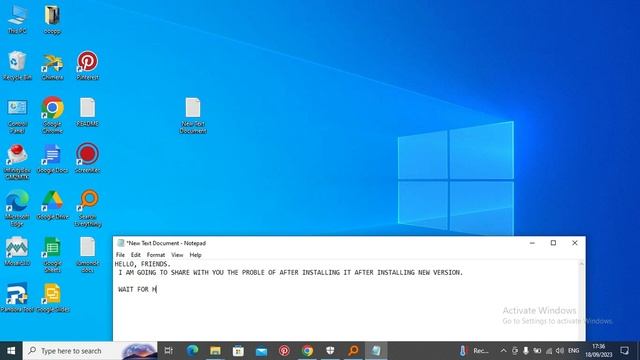Open the Edit menu in Notepad
This screenshot has height=360, width=640.
[136, 255]
